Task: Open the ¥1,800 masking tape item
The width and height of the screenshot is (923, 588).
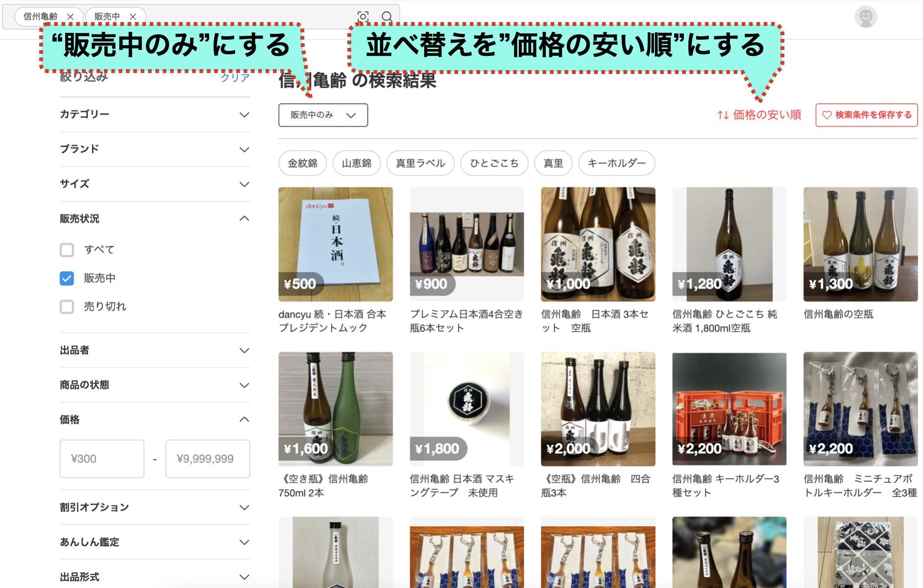Action: pos(467,409)
